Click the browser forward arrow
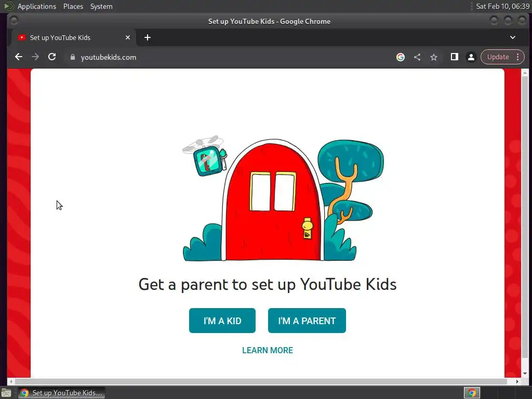This screenshot has height=399, width=532. (x=35, y=57)
